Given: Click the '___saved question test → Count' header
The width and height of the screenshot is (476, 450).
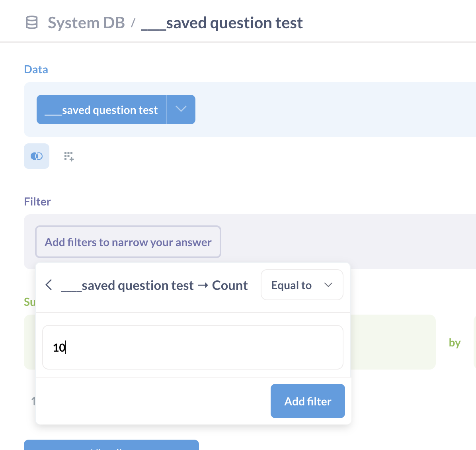Looking at the screenshot, I should 154,285.
